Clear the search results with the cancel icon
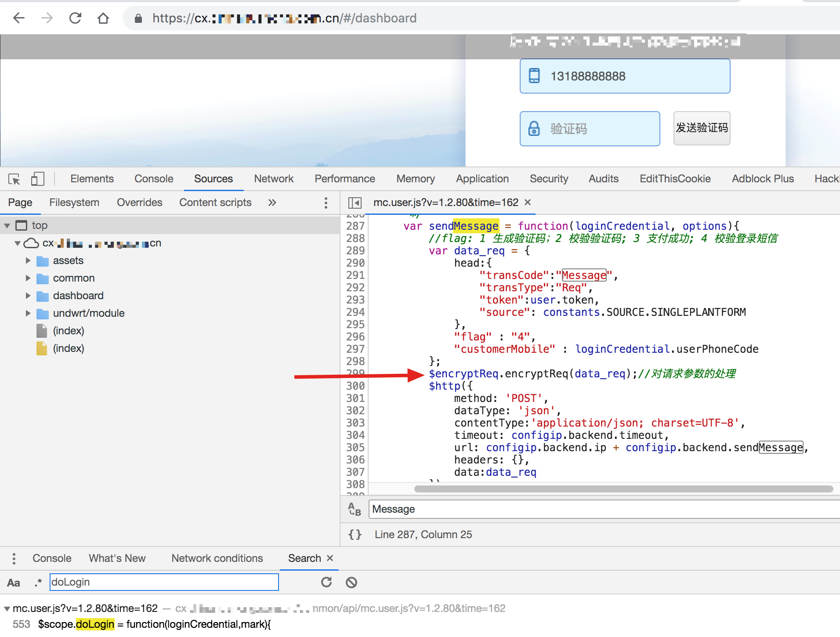The height and width of the screenshot is (637, 840). [x=351, y=583]
